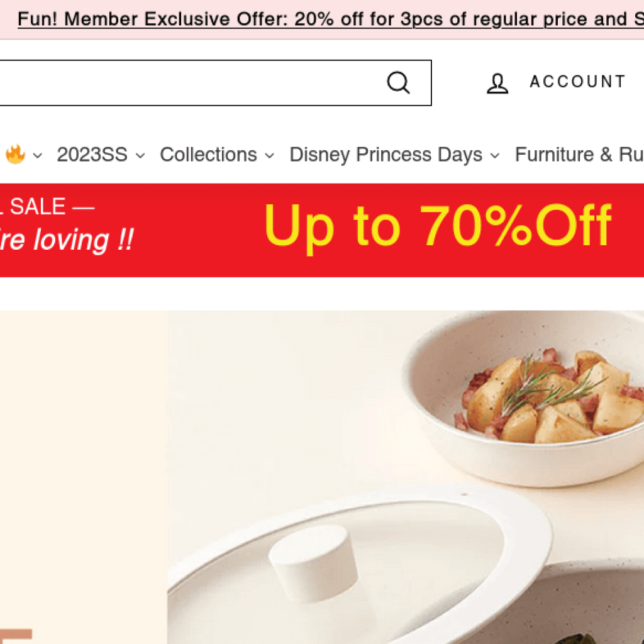Click the fire emoji menu icon

pos(15,155)
